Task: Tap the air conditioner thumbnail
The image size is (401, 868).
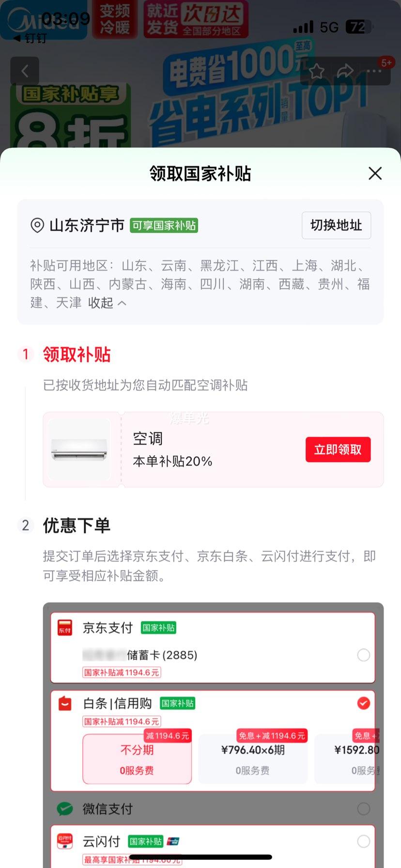Action: [x=79, y=449]
